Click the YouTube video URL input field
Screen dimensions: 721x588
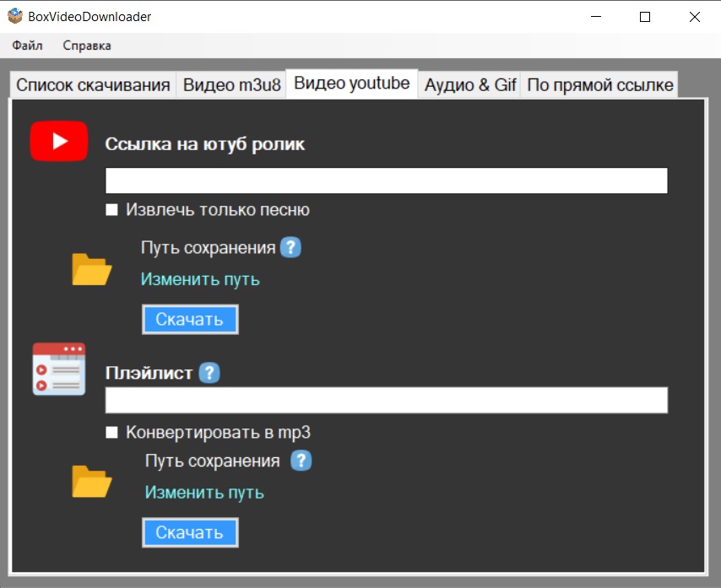pos(386,180)
